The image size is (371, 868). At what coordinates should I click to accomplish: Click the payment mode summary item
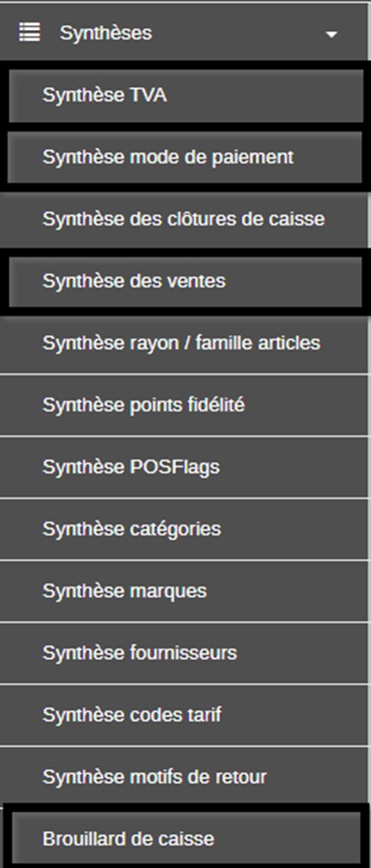(x=186, y=157)
